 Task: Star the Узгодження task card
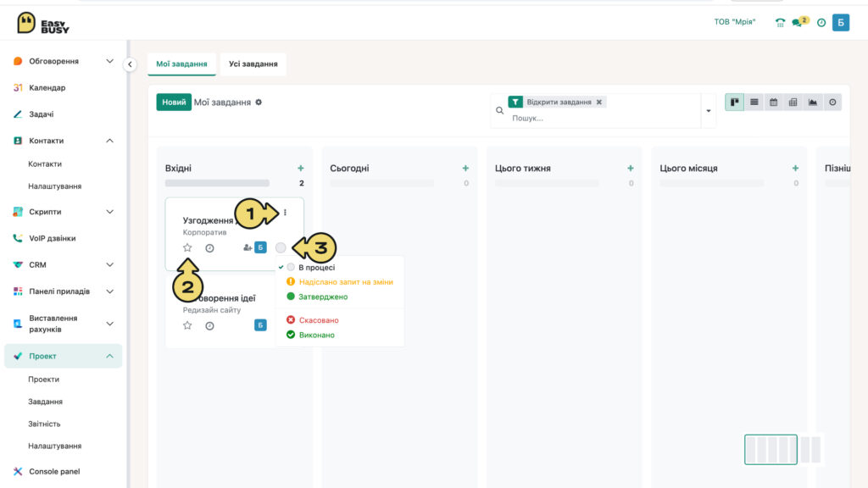point(187,248)
